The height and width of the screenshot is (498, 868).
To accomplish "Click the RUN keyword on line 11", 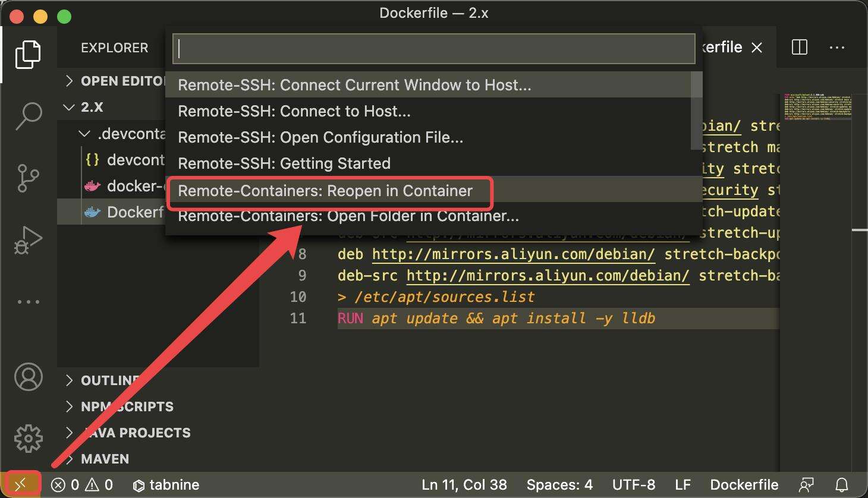I will click(x=350, y=319).
